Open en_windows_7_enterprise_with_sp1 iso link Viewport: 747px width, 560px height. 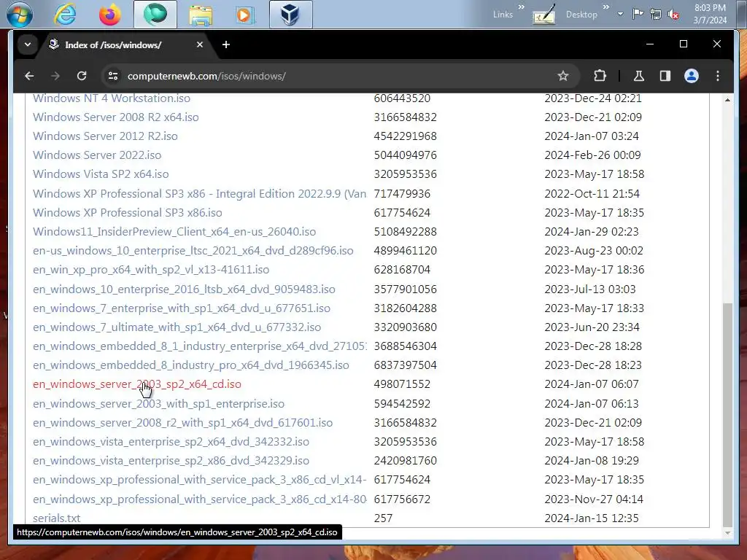click(182, 308)
